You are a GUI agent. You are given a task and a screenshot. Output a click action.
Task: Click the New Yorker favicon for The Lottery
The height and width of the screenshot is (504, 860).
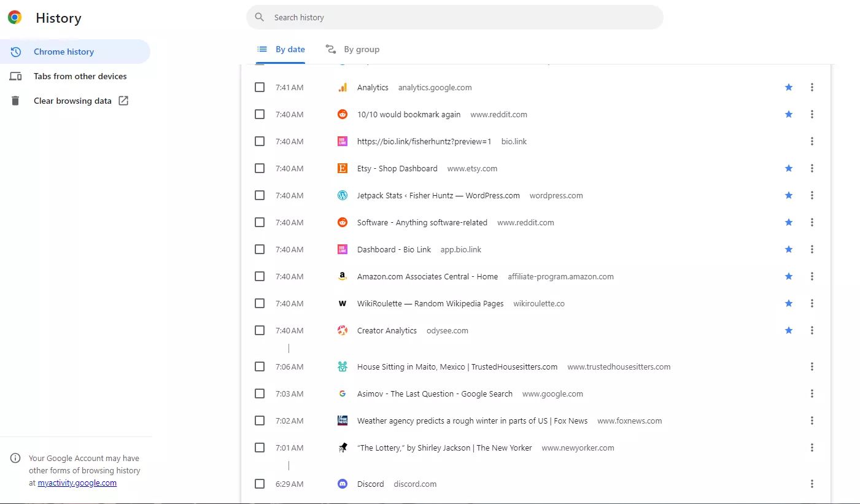pos(343,448)
